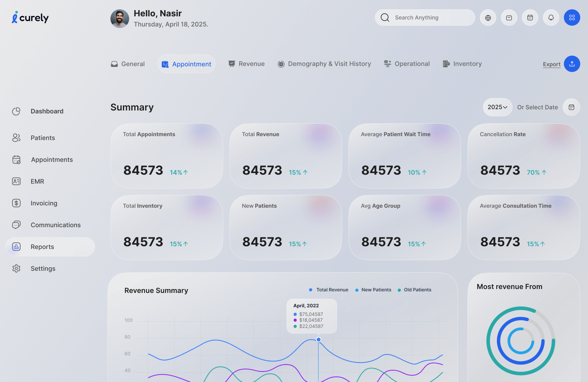Click the chart data point marker for April

tap(318, 340)
